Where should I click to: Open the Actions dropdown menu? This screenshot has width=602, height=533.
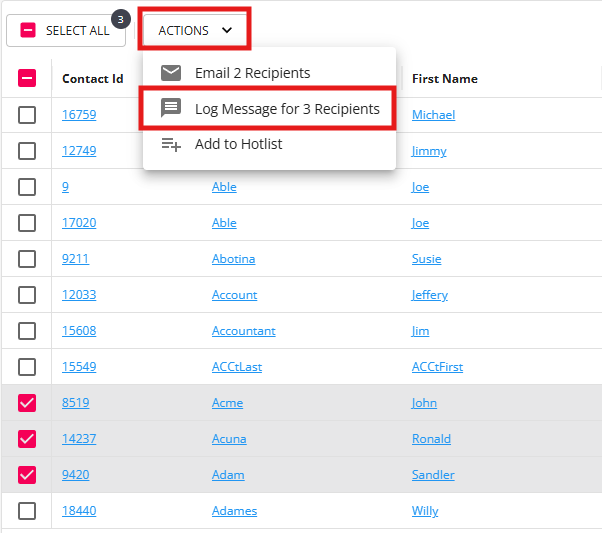pos(195,30)
